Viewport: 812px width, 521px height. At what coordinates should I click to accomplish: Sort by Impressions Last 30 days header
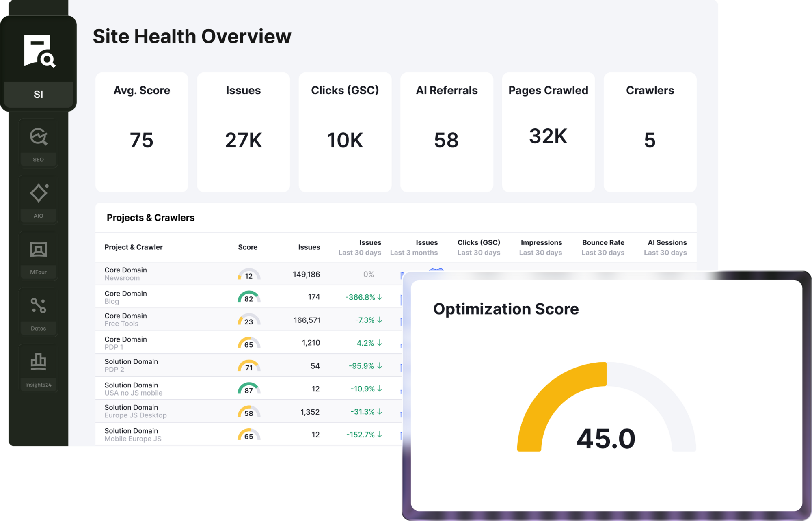pos(541,247)
